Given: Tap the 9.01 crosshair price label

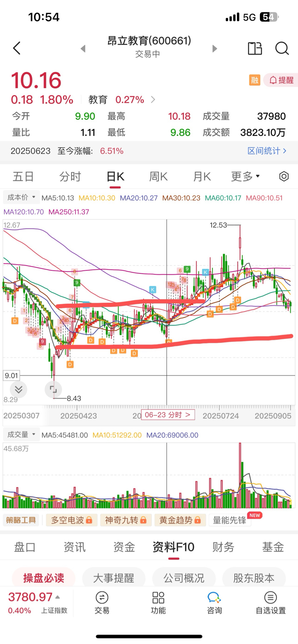Looking at the screenshot, I should (11, 375).
